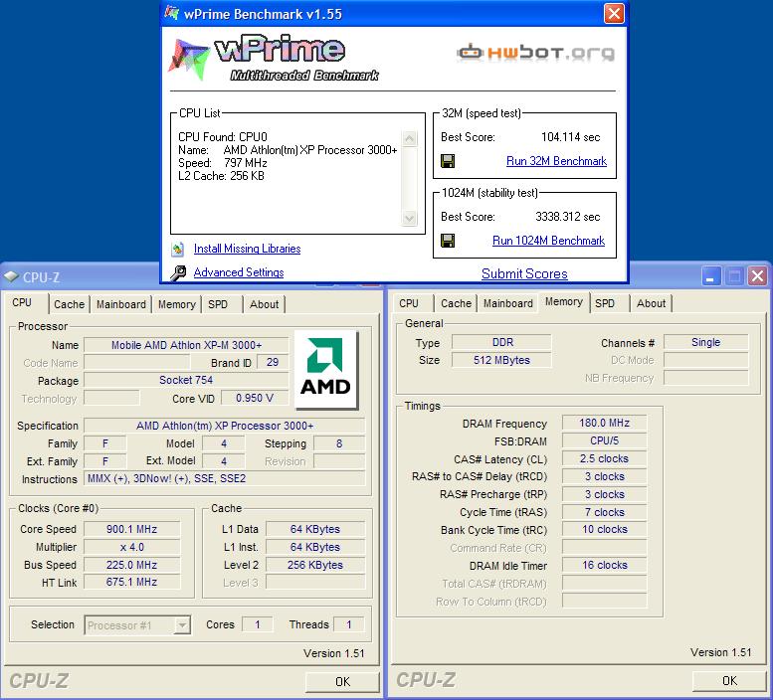Click the Threads count field
Image resolution: width=773 pixels, height=700 pixels.
pyautogui.click(x=349, y=624)
